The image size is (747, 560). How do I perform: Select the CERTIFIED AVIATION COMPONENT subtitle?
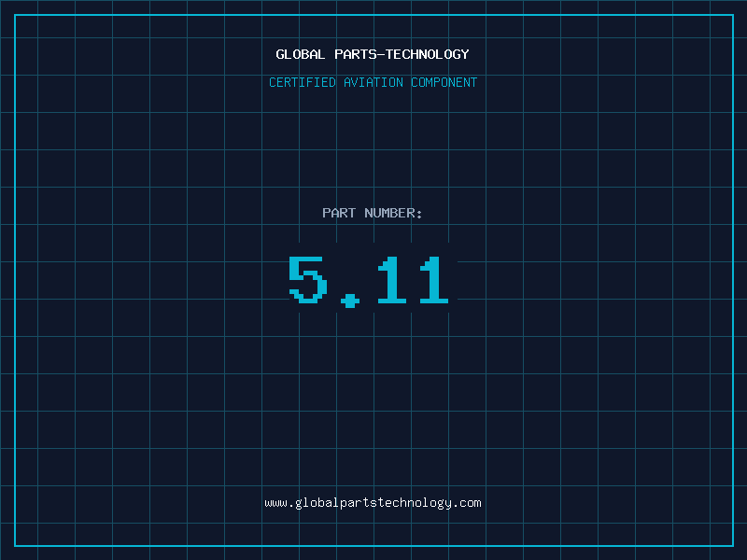click(373, 82)
